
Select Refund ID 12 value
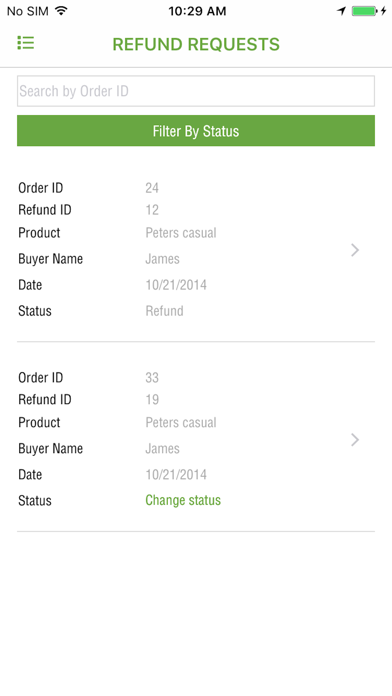pos(152,210)
